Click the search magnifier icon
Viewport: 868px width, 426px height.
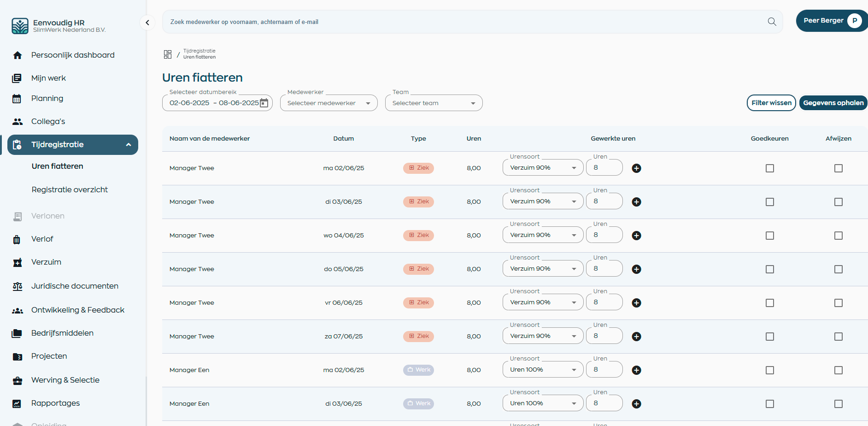pyautogui.click(x=772, y=22)
